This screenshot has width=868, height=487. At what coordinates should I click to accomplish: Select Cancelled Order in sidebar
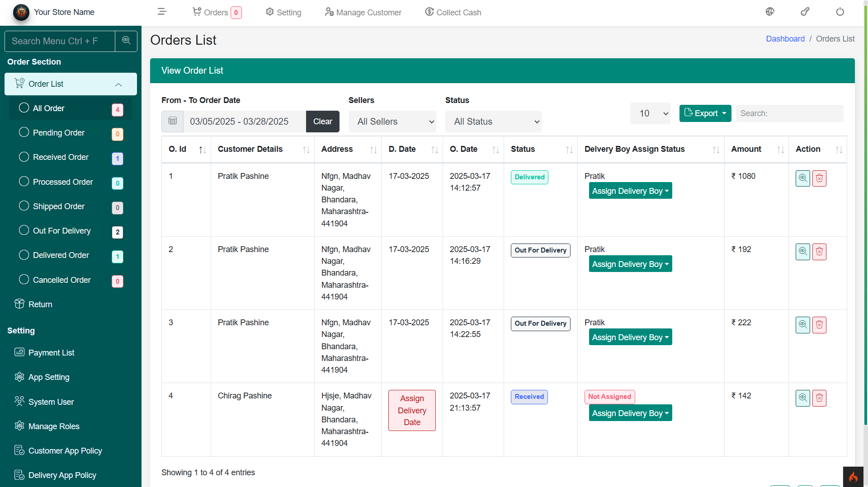click(71, 280)
